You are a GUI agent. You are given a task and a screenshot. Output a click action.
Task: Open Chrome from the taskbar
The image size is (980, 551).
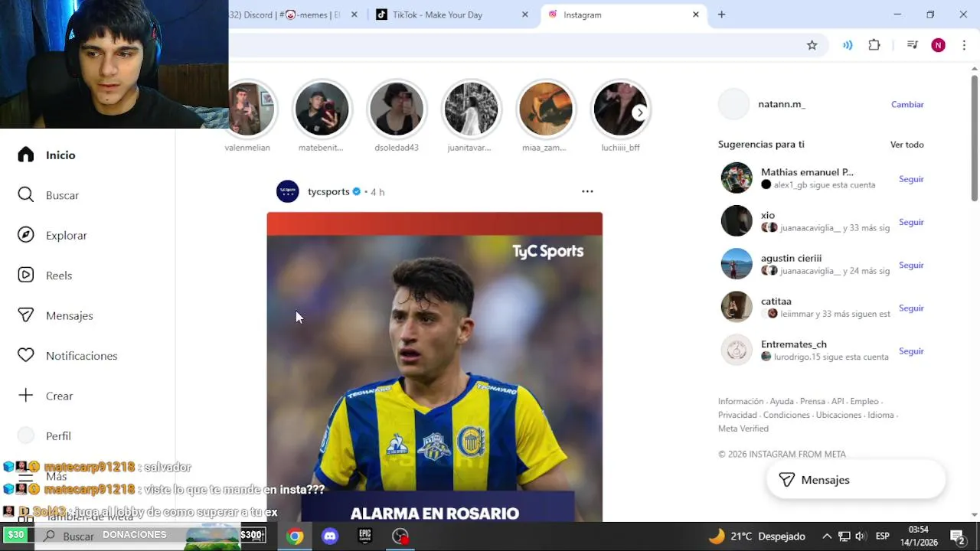[295, 536]
